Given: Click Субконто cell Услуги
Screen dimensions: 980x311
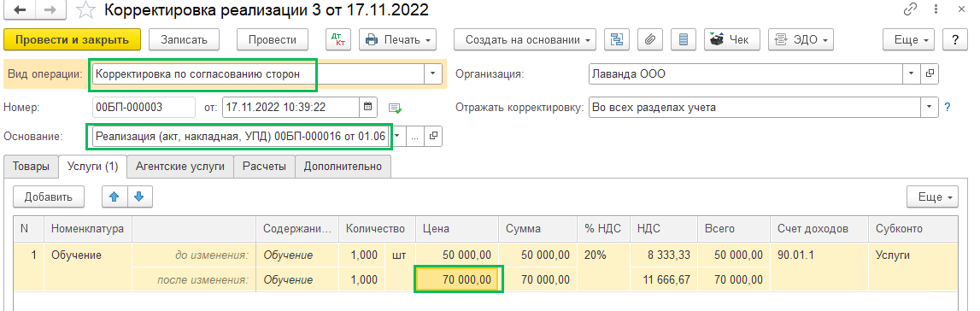Looking at the screenshot, I should [x=913, y=255].
